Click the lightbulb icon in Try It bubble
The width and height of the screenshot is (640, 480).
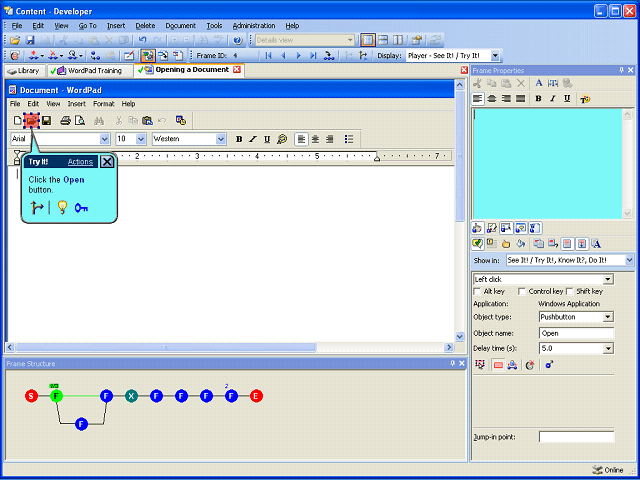[62, 207]
